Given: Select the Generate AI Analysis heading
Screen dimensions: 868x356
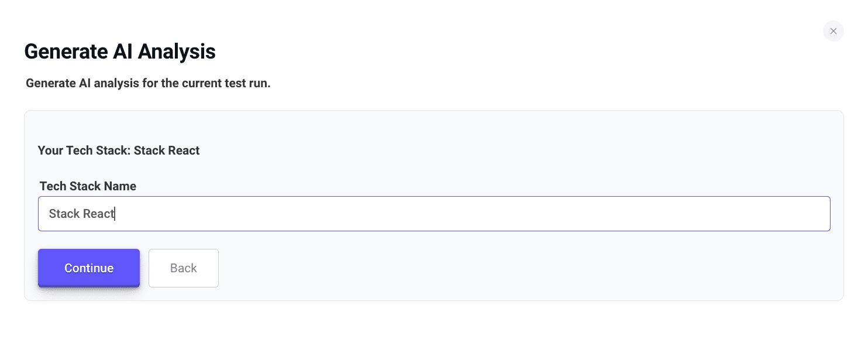Looking at the screenshot, I should click(x=120, y=52).
